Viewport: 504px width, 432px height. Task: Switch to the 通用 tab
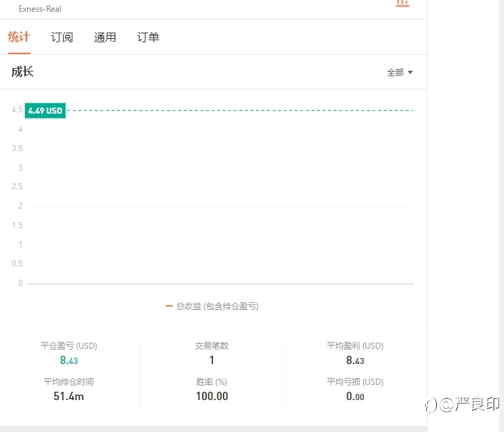point(105,37)
